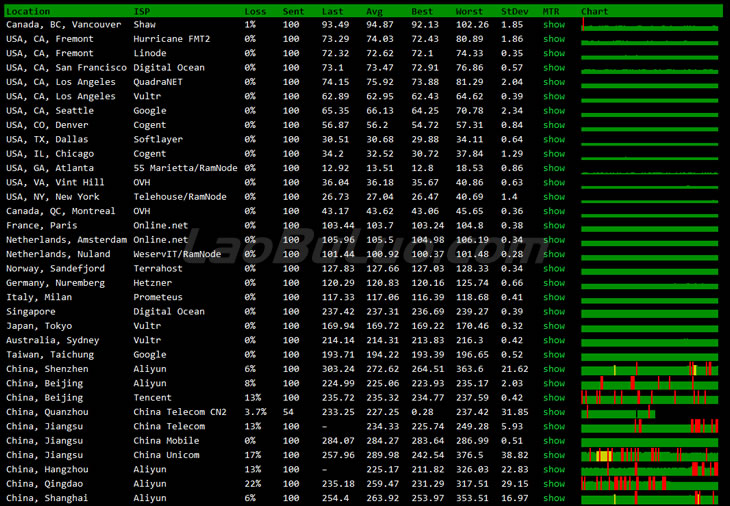Show MTR for Jiangsu China Mobile
Image resolution: width=730 pixels, height=506 pixels.
click(554, 441)
